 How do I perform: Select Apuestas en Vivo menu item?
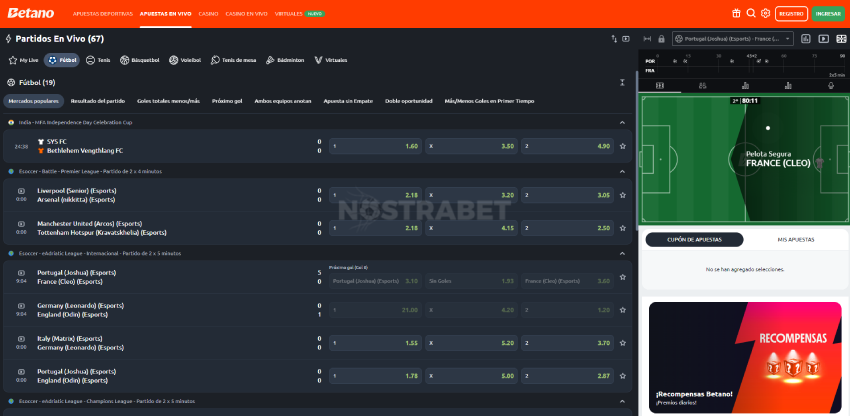point(165,14)
